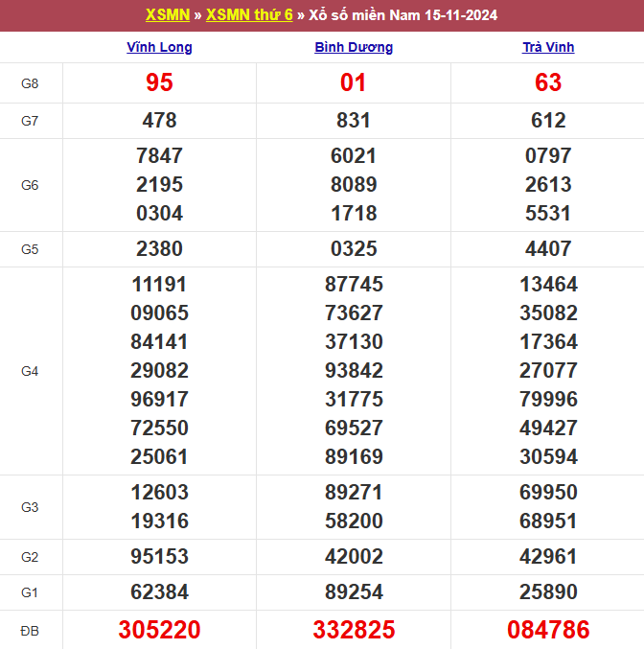Click G4 result 93842
Viewport: 644px width, 649px height.
click(x=354, y=371)
